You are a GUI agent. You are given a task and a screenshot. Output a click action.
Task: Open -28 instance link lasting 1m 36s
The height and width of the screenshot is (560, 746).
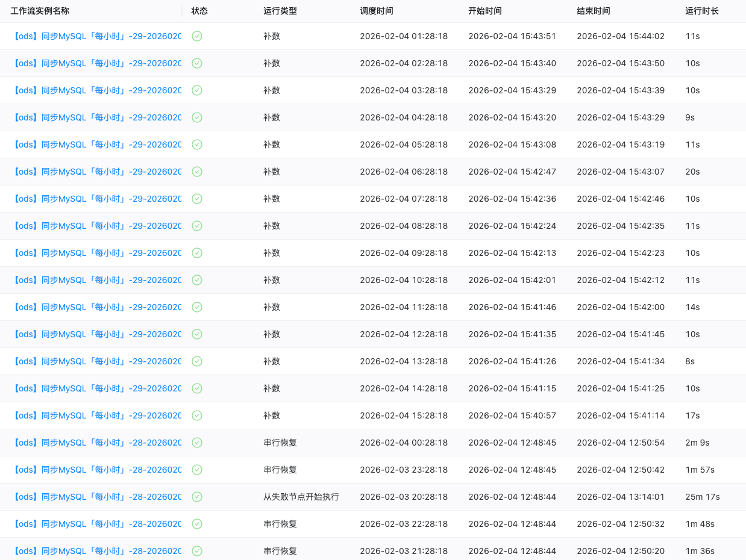pyautogui.click(x=97, y=551)
